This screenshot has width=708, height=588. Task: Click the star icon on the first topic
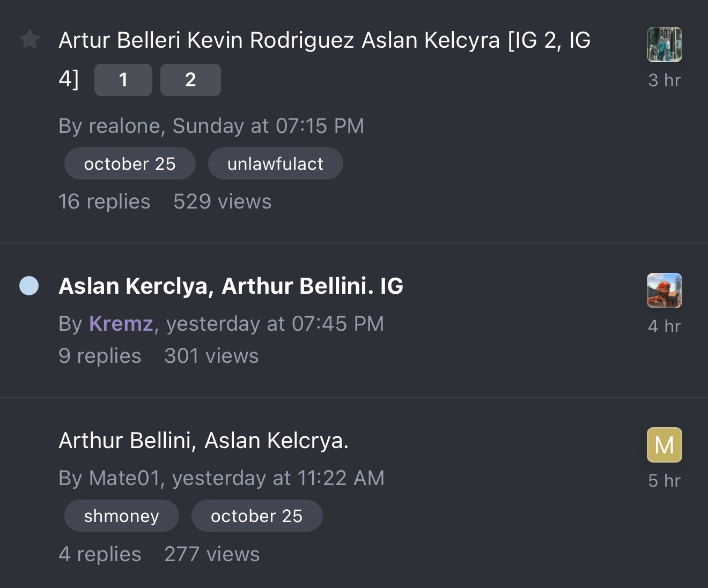[x=30, y=40]
